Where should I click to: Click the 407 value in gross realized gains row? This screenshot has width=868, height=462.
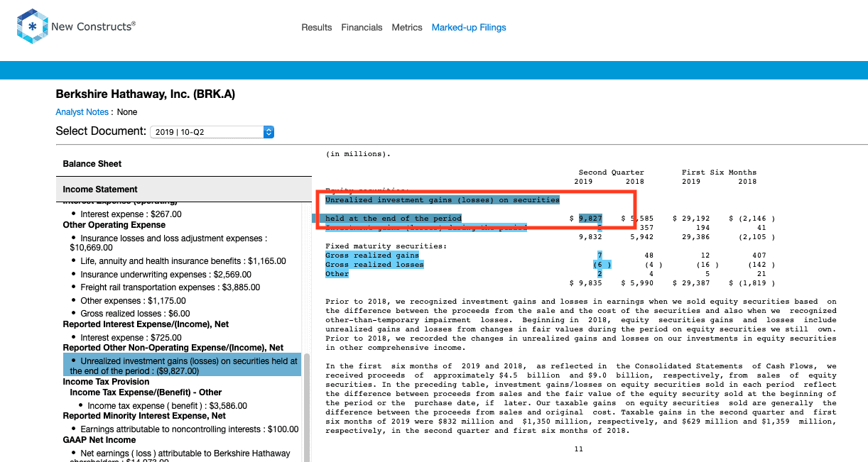(x=759, y=255)
